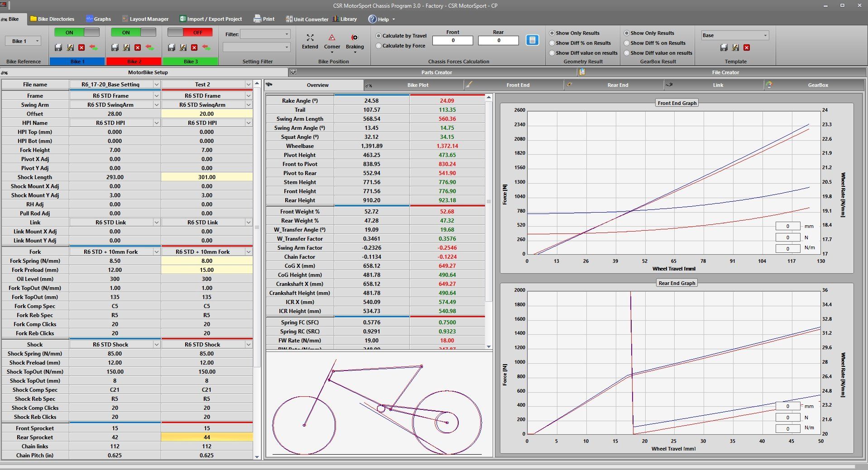
Task: Click the Template save-as pencil icon
Action: (735, 47)
